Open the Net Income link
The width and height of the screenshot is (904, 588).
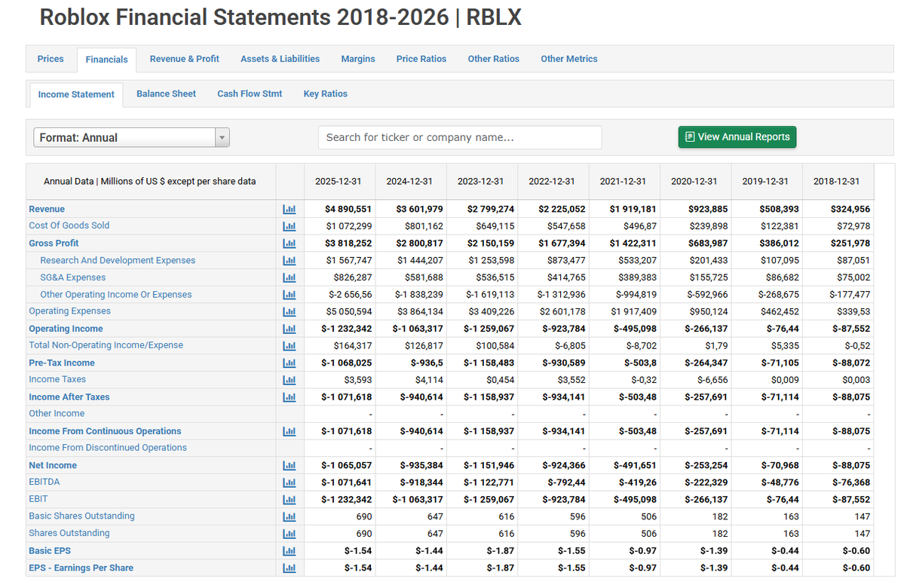point(53,465)
